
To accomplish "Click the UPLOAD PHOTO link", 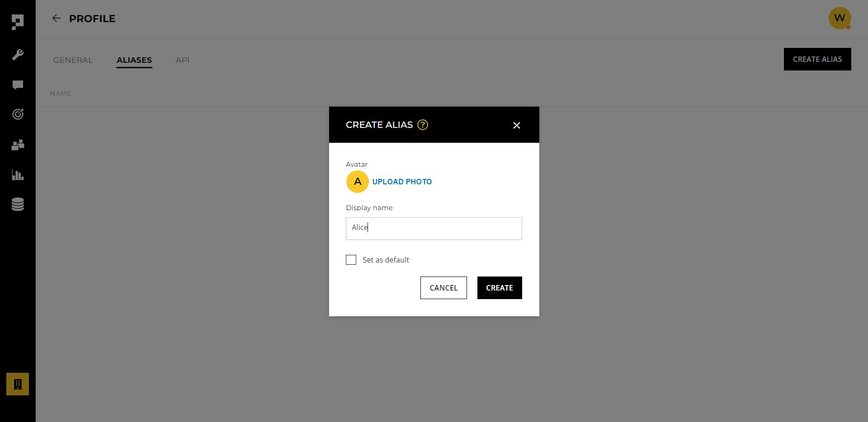I will 402,182.
